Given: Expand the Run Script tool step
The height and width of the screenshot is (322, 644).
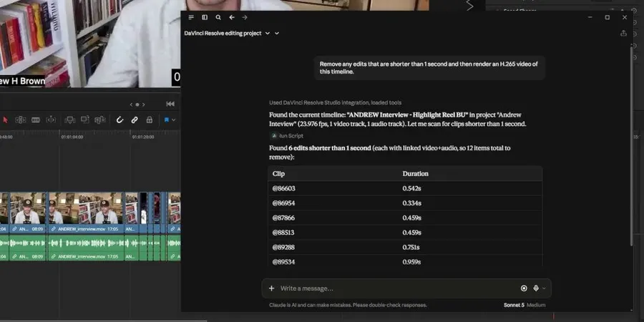Looking at the screenshot, I should [x=287, y=135].
